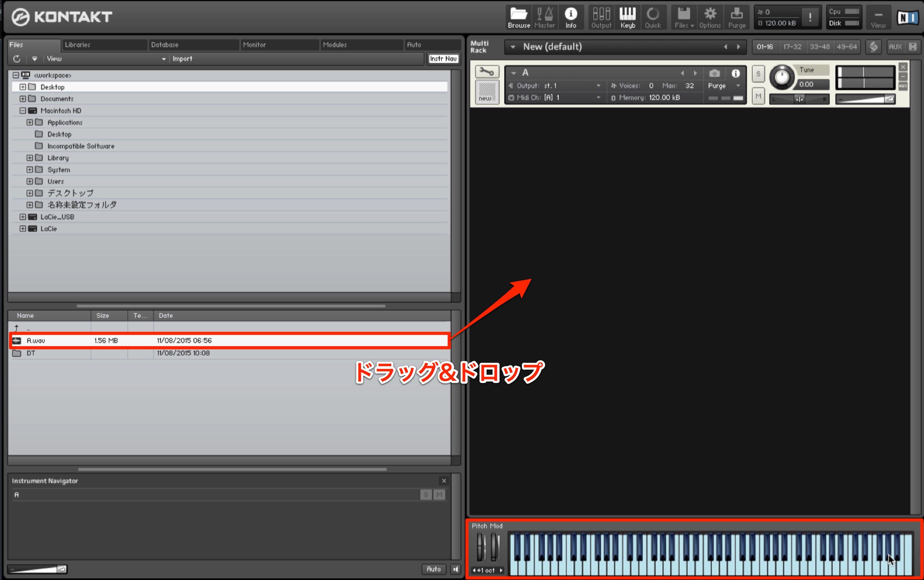Open the Multi Rack preset dropdown
Image resolution: width=924 pixels, height=580 pixels.
pos(513,47)
